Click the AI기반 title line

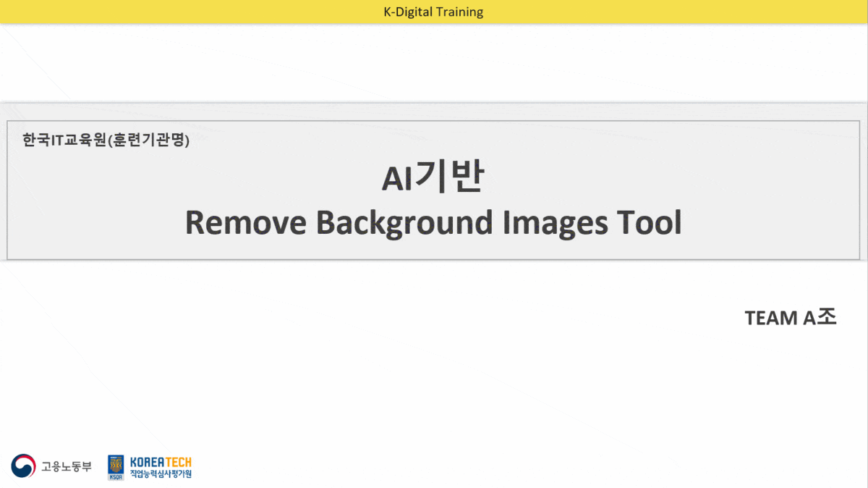pyautogui.click(x=432, y=179)
